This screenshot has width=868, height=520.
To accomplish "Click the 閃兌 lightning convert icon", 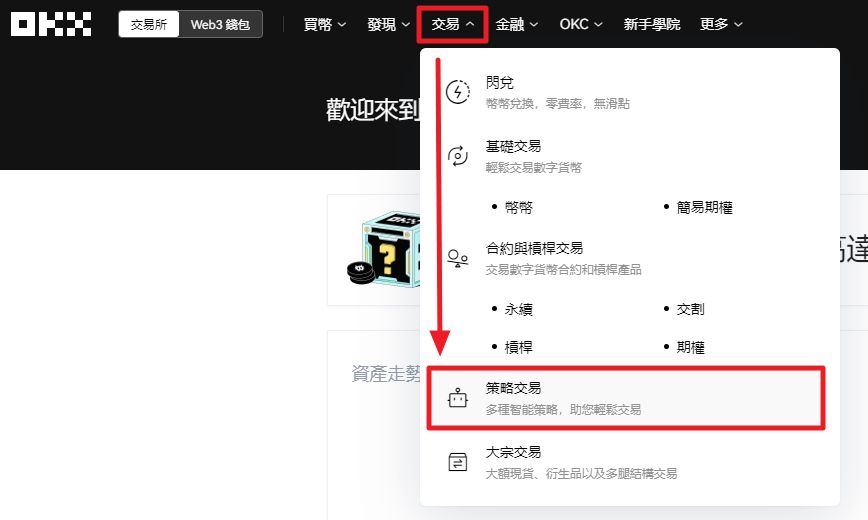I will tap(457, 92).
